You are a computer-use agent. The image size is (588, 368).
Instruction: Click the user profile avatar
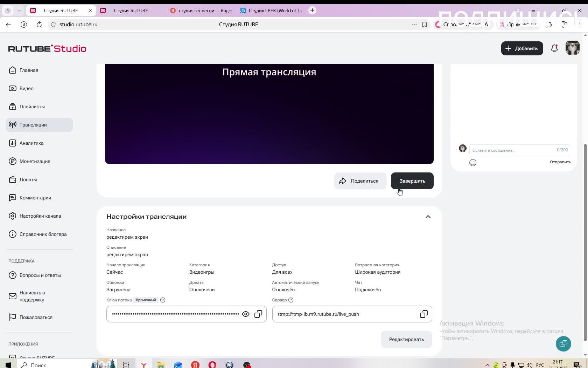pos(572,48)
